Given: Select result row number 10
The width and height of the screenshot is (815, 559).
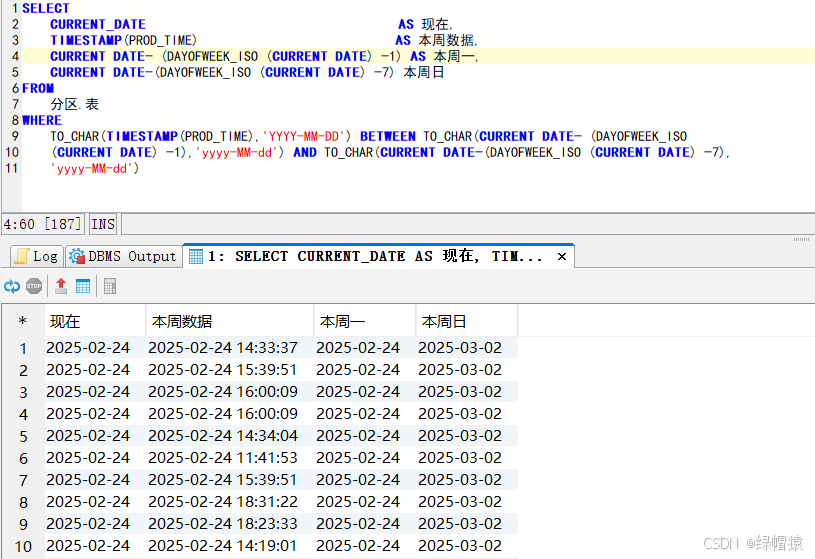Looking at the screenshot, I should (23, 546).
